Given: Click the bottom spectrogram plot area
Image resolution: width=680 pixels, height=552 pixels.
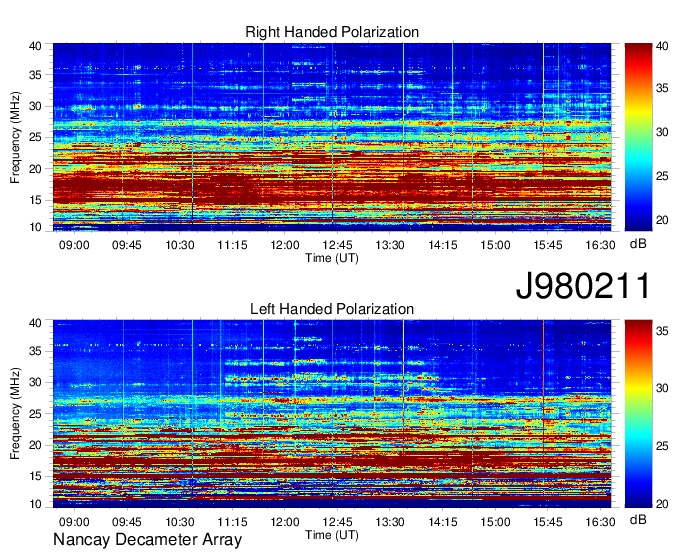Looking at the screenshot, I should point(332,414).
